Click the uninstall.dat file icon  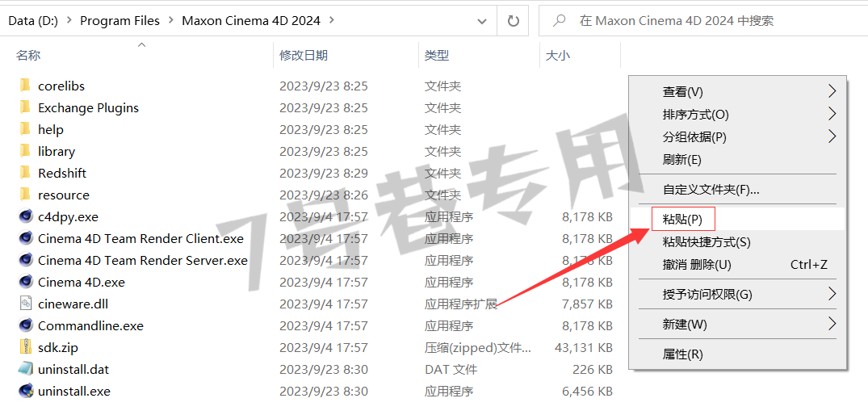(26, 369)
